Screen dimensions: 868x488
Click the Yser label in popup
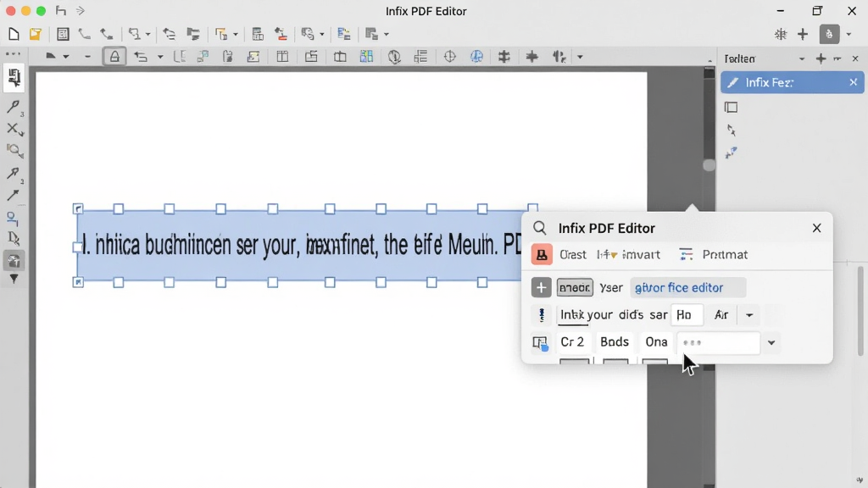[x=611, y=288]
